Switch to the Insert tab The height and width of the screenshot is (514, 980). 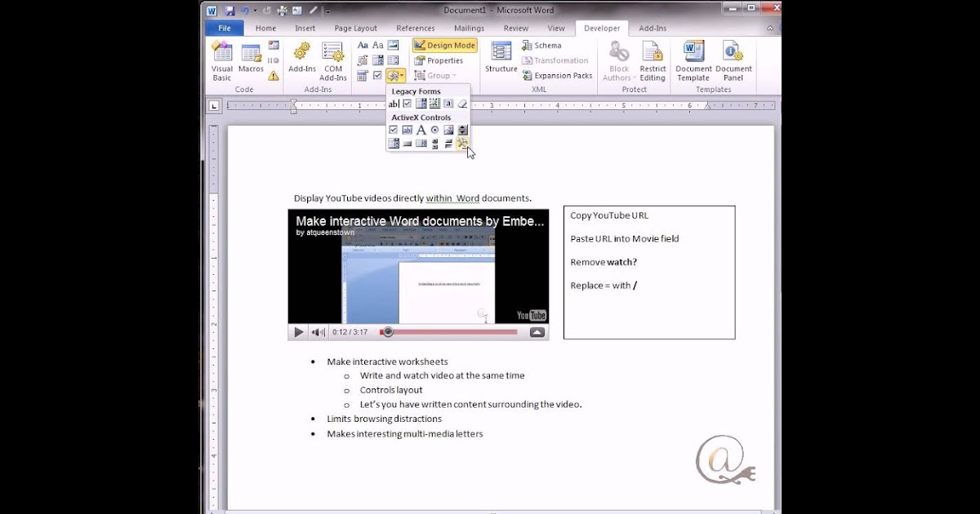coord(305,28)
